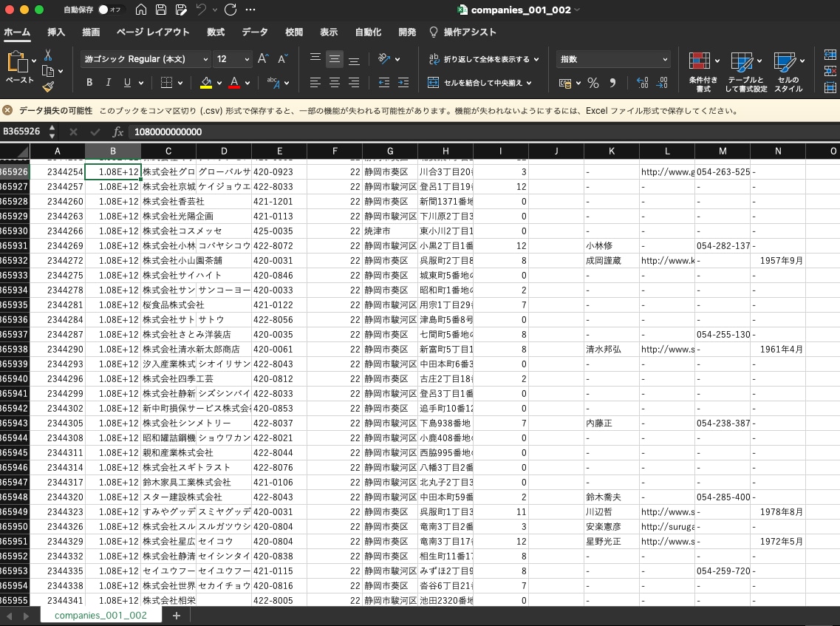
Task: Underline the selected text
Action: pos(127,83)
